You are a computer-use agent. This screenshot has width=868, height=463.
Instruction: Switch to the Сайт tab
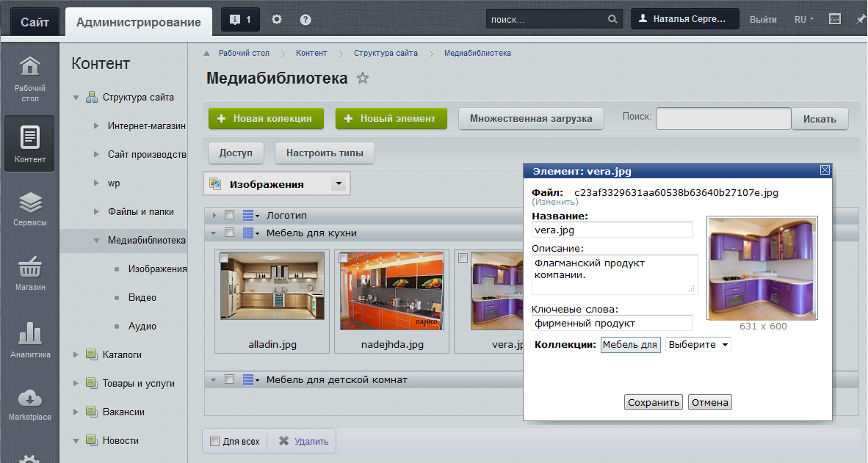coord(35,22)
